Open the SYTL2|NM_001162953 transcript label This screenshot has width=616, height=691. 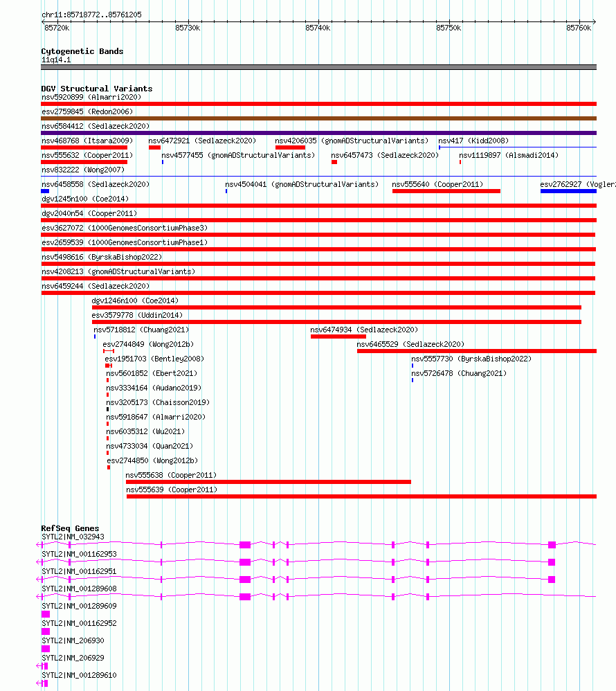click(x=80, y=554)
